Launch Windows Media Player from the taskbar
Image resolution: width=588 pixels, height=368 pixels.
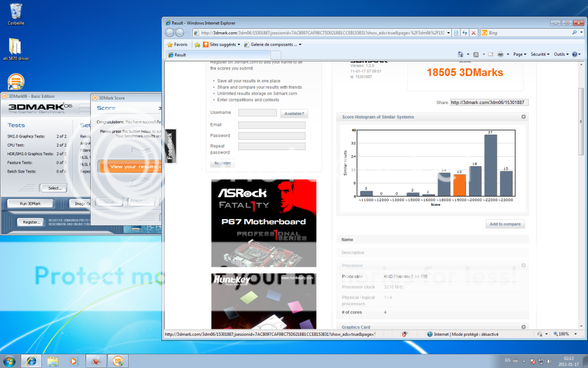point(73,361)
